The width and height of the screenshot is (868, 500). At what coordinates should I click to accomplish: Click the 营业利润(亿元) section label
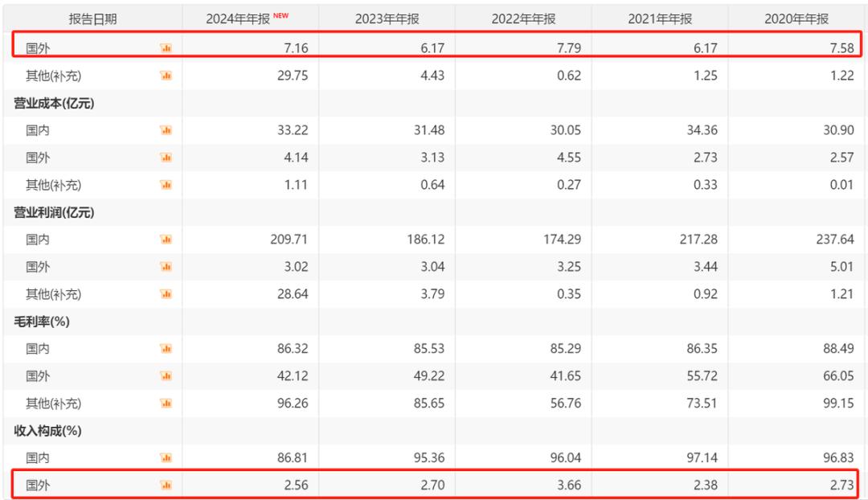pos(54,212)
